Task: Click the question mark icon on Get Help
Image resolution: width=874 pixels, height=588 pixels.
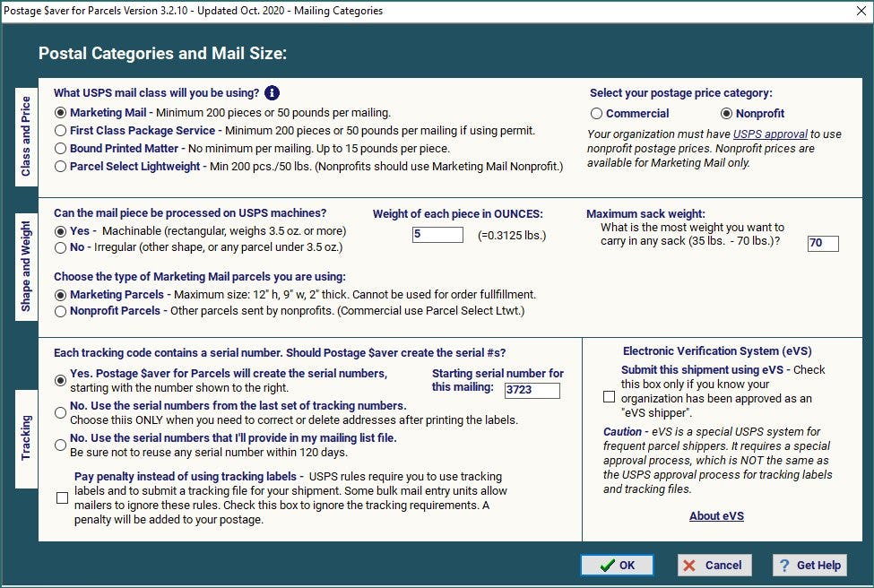Action: click(x=784, y=566)
